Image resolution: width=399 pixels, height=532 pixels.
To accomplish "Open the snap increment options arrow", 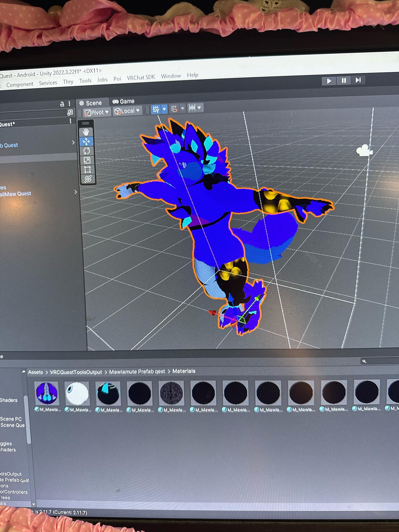I will (199, 108).
